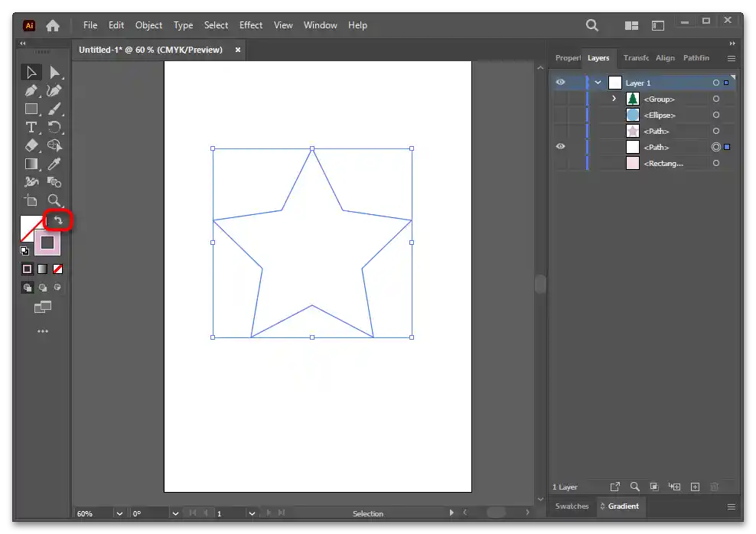Collapse Layer 1 contents
Viewport: 756px width, 534px height.
coord(598,83)
